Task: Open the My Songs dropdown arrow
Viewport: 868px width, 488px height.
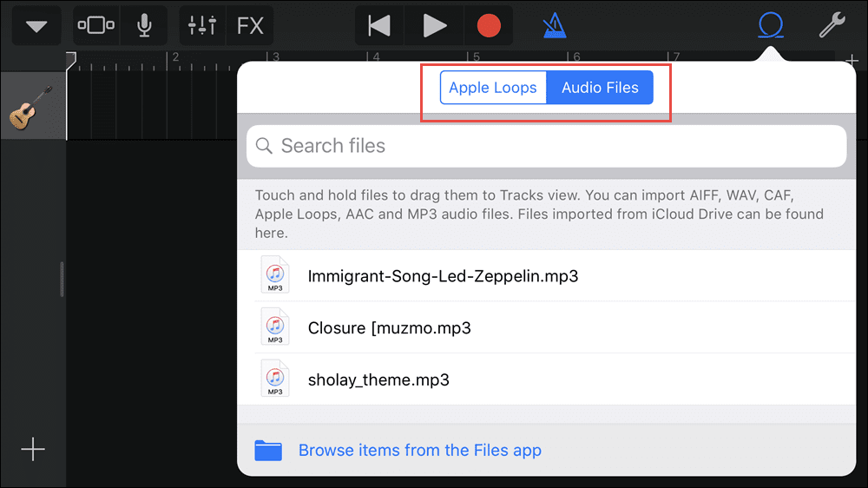Action: 36,25
